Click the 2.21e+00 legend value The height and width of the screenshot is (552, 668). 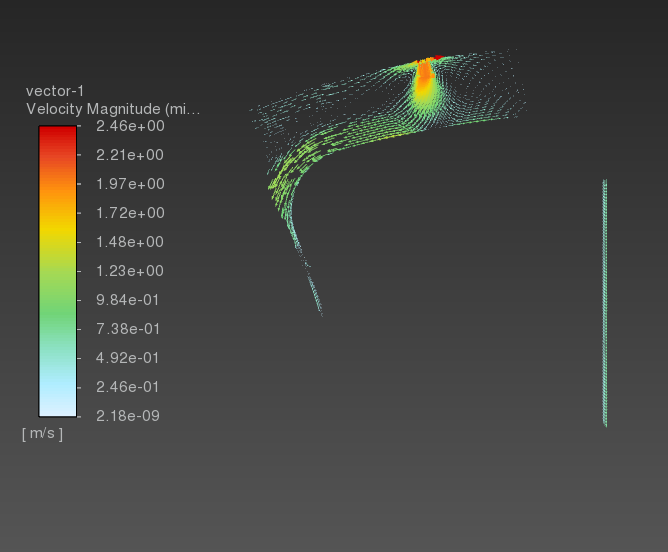point(130,155)
